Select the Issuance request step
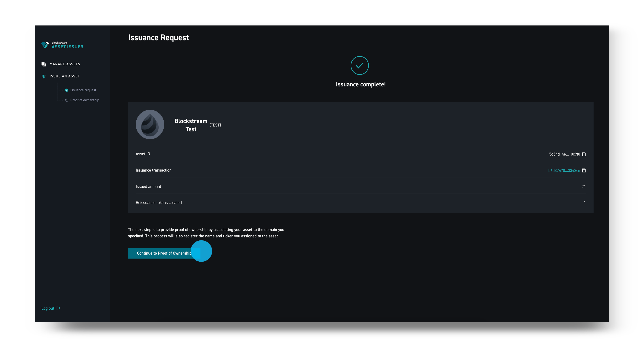 click(83, 90)
